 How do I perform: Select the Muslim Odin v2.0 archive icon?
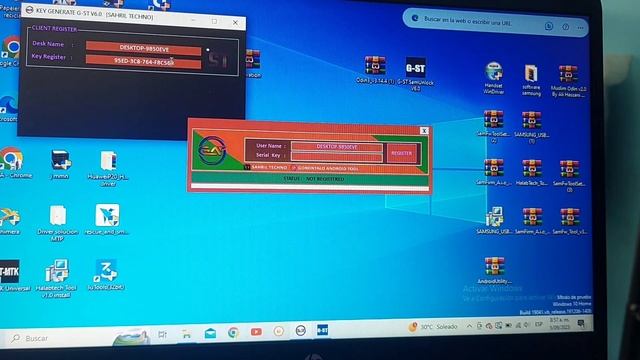point(568,81)
